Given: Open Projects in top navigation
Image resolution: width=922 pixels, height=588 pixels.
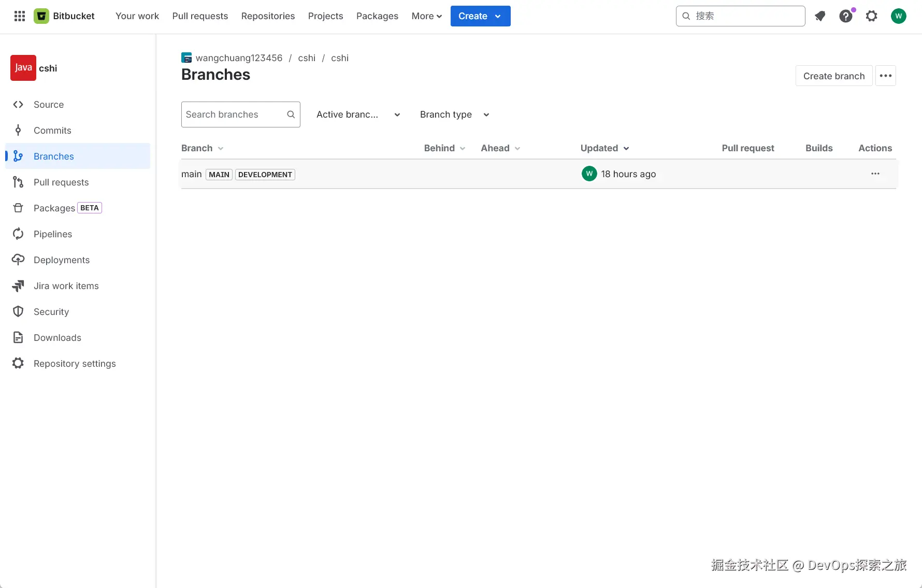Looking at the screenshot, I should (325, 16).
